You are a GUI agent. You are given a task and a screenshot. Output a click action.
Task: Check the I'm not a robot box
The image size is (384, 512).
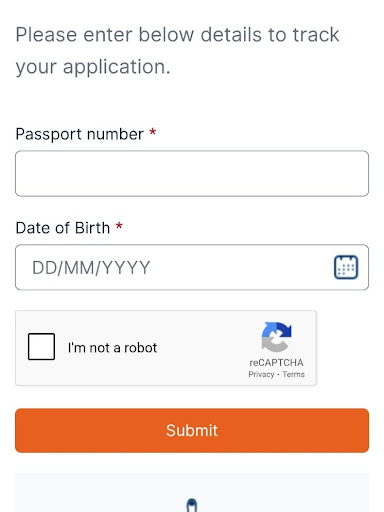tap(41, 347)
